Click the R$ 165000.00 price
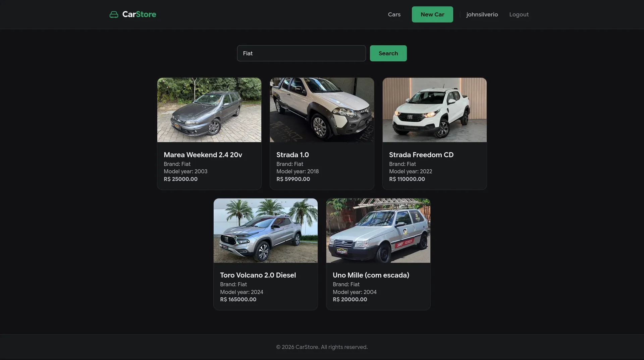The height and width of the screenshot is (360, 644). 238,299
